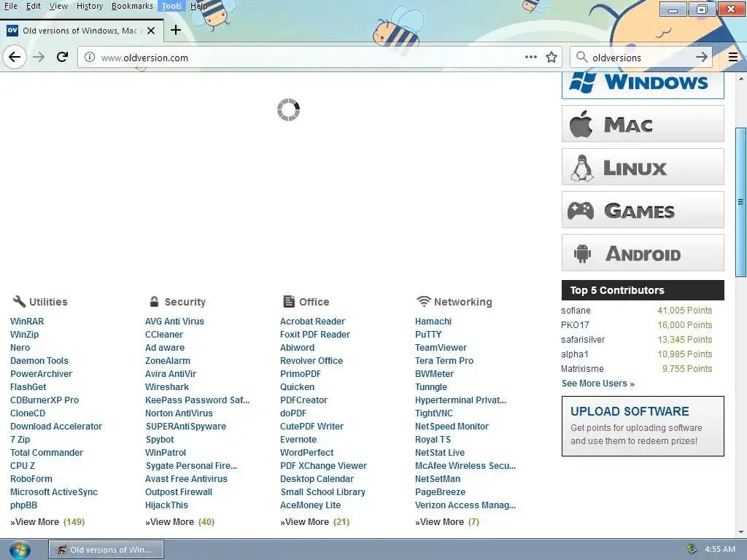The width and height of the screenshot is (747, 560).
Task: Open the Daemon Tools link
Action: [x=39, y=361]
